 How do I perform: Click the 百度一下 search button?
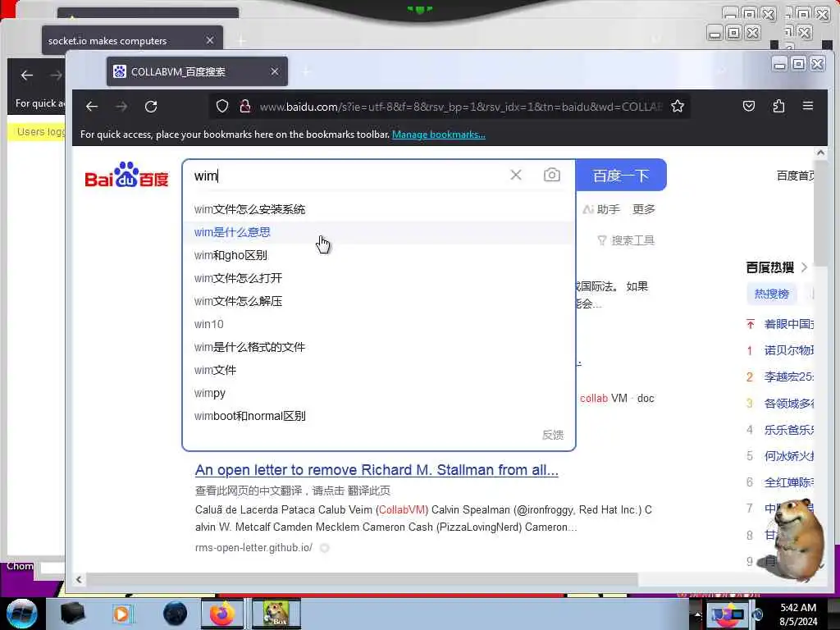click(x=621, y=175)
